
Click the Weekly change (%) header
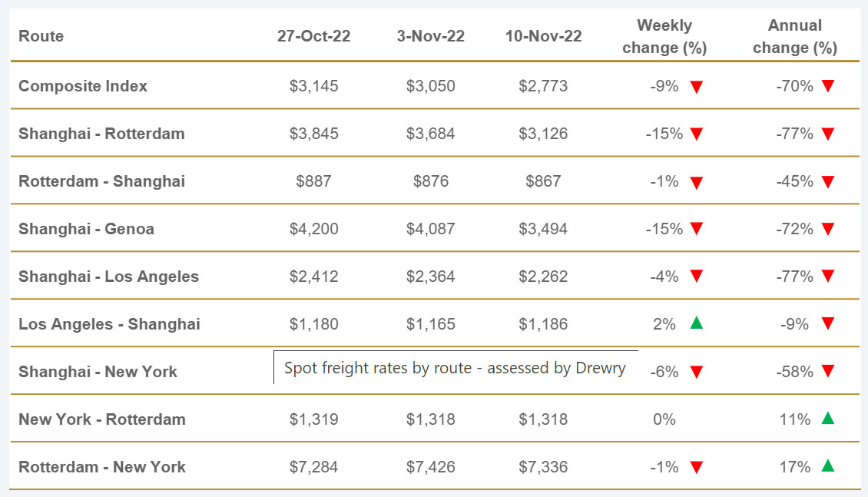[x=664, y=36]
